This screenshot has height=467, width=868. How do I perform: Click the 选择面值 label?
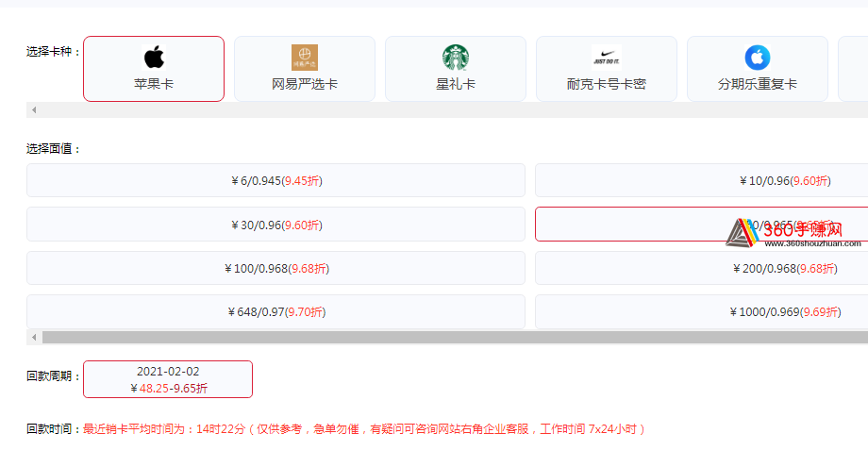pyautogui.click(x=54, y=148)
